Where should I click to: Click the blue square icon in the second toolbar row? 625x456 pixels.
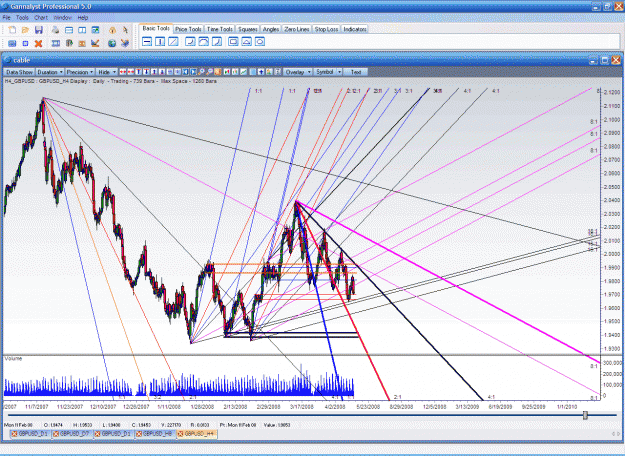pos(26,43)
